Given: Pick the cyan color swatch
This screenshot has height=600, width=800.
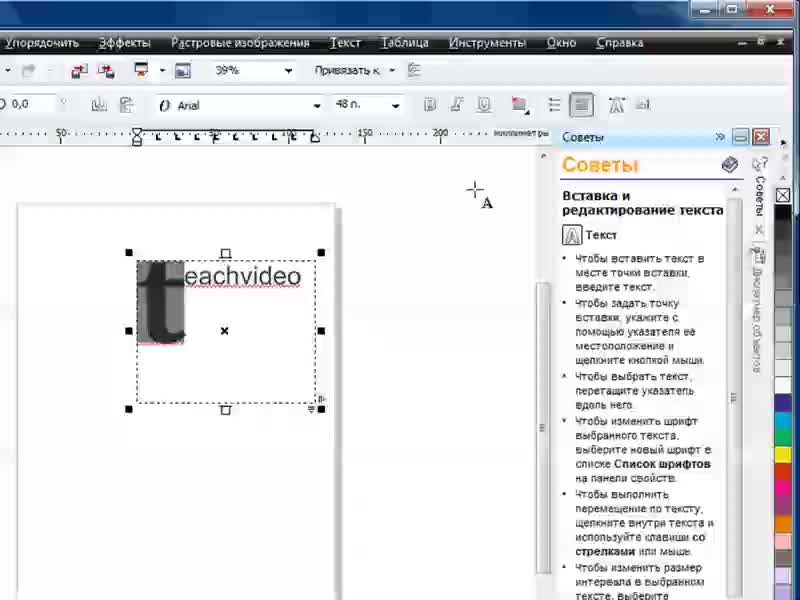Looking at the screenshot, I should click(783, 420).
